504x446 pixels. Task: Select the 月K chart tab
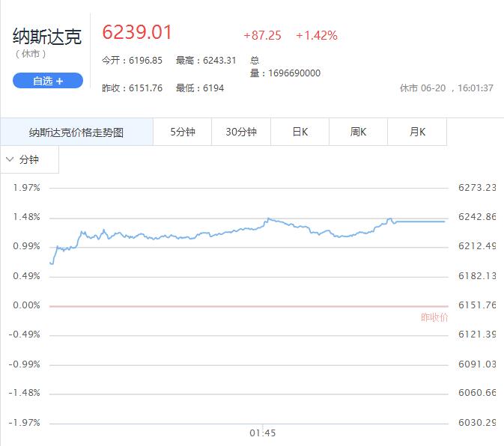pyautogui.click(x=417, y=132)
